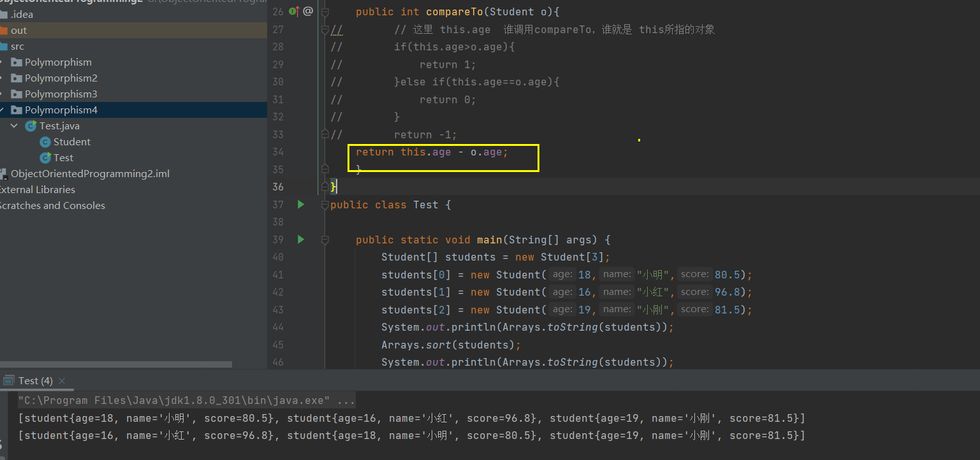Screen dimensions: 980x460
Task: Click the Test.java file icon in project tree
Action: click(x=31, y=126)
